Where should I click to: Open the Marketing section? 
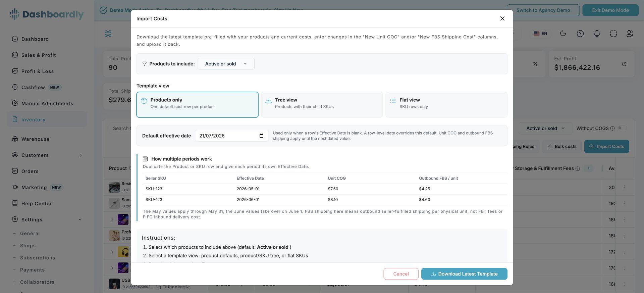34,187
